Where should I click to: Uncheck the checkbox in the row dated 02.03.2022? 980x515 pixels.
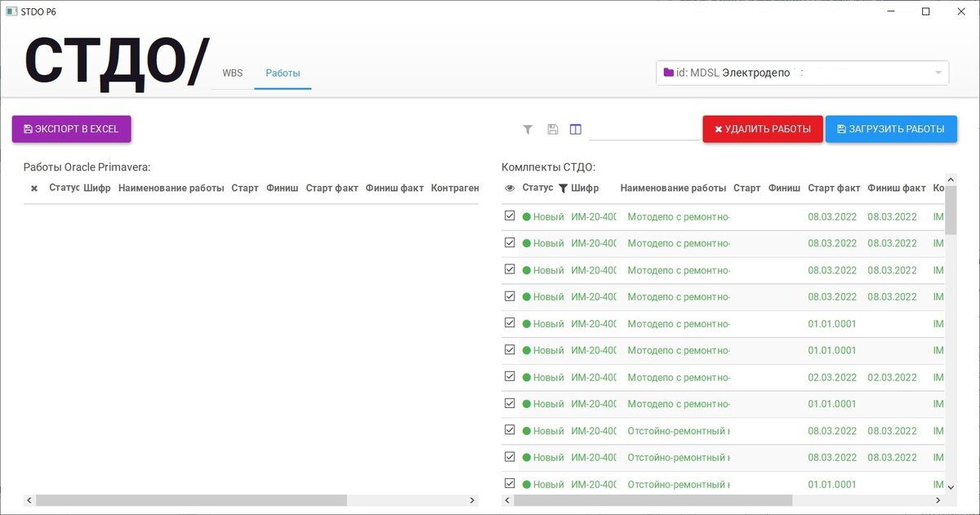510,377
